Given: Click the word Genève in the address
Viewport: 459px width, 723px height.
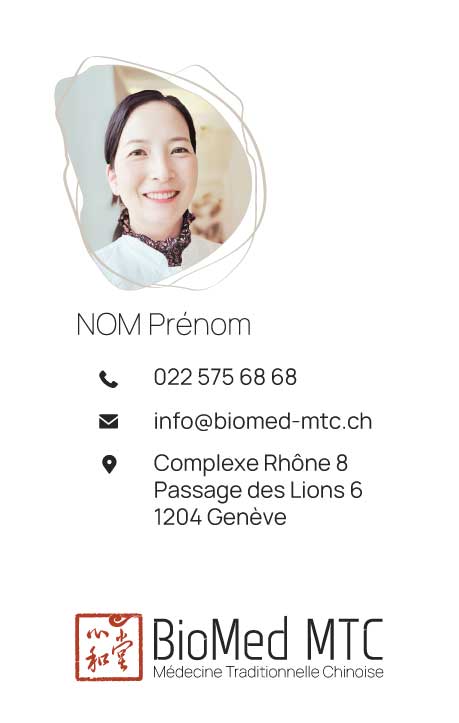Looking at the screenshot, I should (247, 516).
